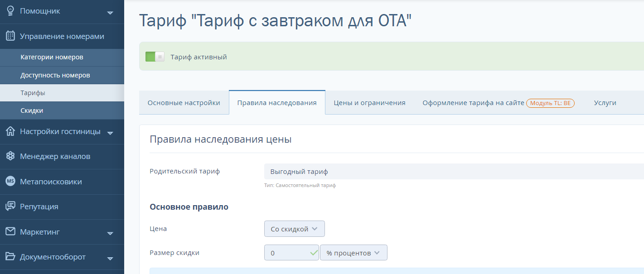Switch to the Основные настройки tab
Viewport: 644px width, 274px height.
point(184,103)
